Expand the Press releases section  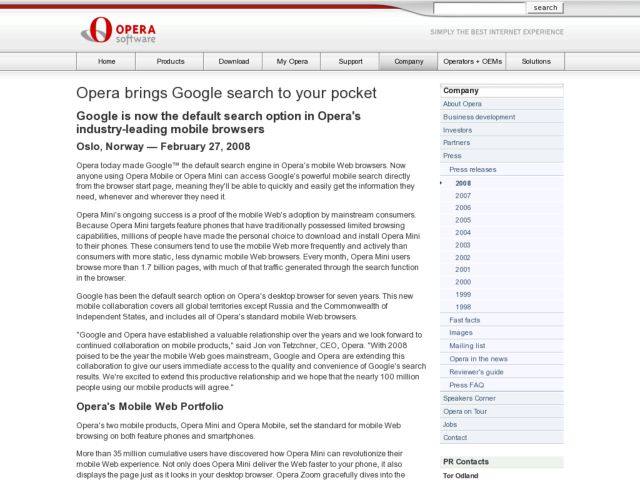pos(472,169)
